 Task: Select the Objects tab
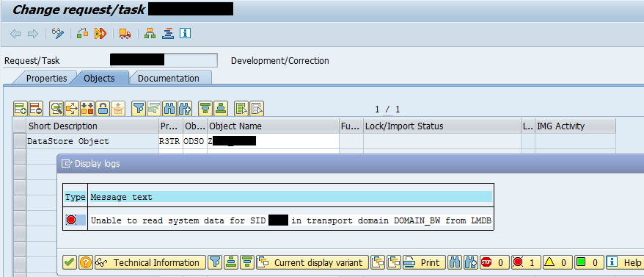(99, 78)
